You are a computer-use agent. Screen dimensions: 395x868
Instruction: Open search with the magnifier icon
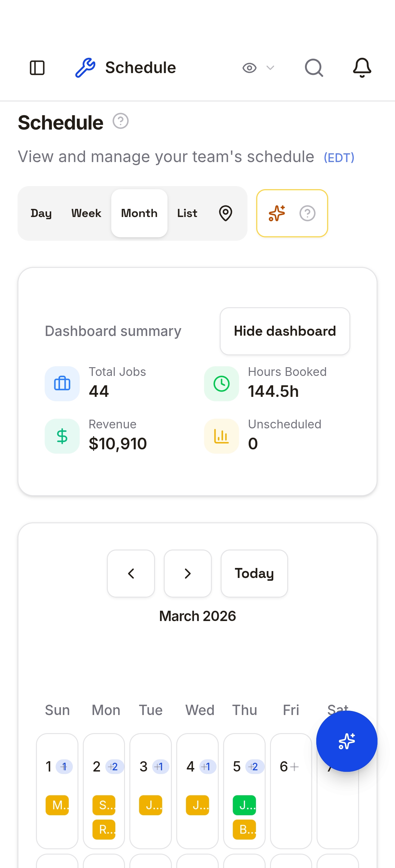(314, 68)
